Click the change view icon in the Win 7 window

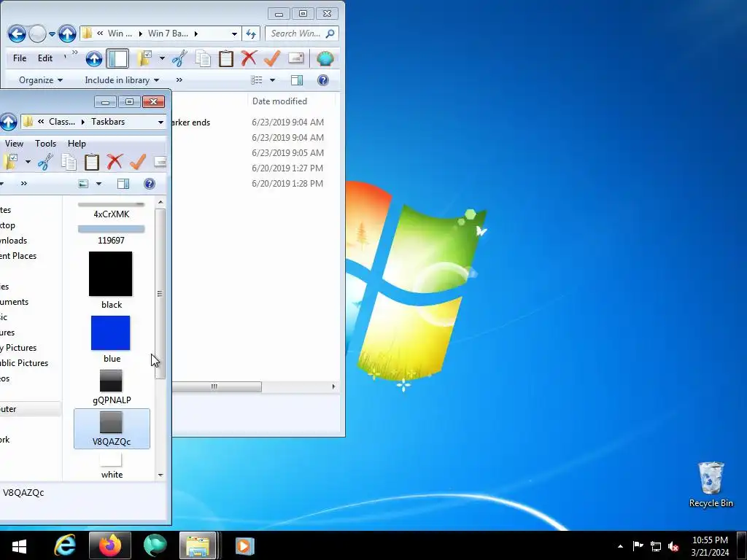[257, 80]
